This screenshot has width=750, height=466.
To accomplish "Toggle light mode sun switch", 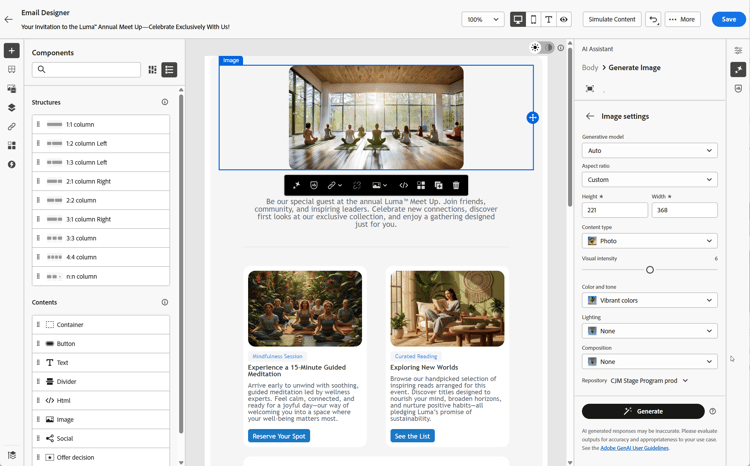I will coord(535,47).
